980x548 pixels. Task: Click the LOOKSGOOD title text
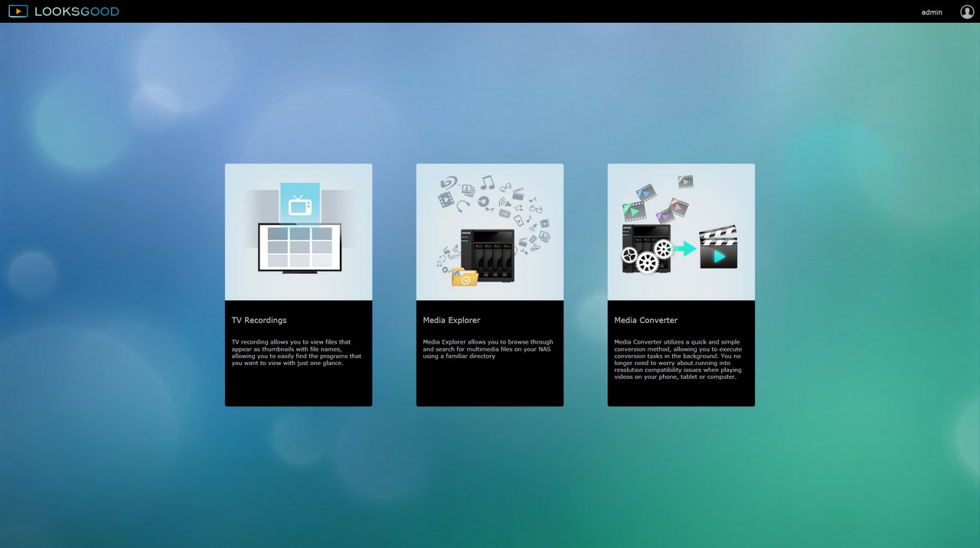tap(77, 11)
